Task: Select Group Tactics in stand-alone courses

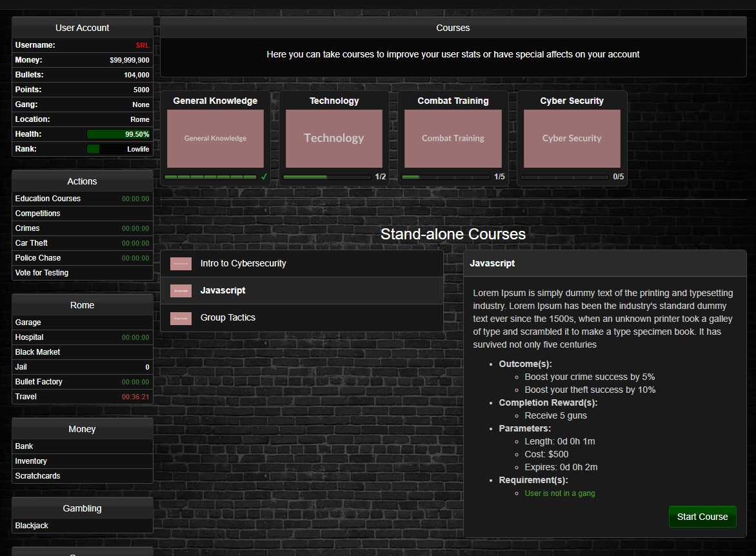Action: pos(228,318)
